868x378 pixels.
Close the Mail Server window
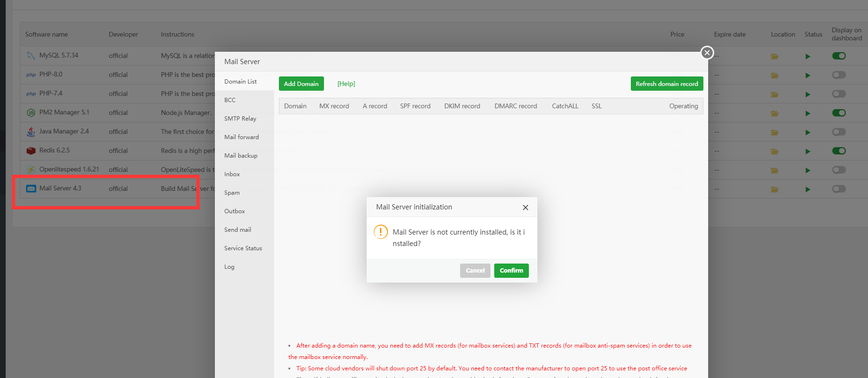707,53
